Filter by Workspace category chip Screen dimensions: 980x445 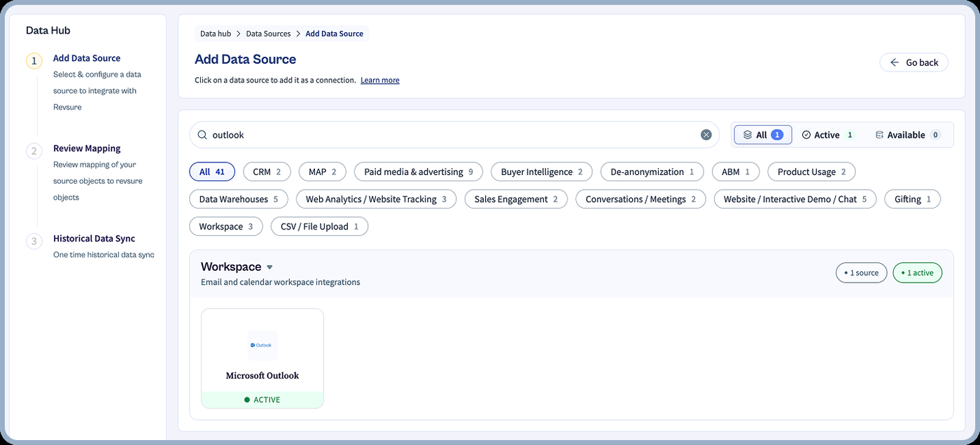(226, 227)
